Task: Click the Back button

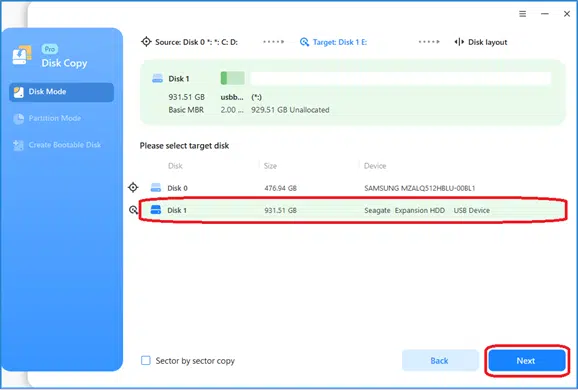Action: pos(440,361)
